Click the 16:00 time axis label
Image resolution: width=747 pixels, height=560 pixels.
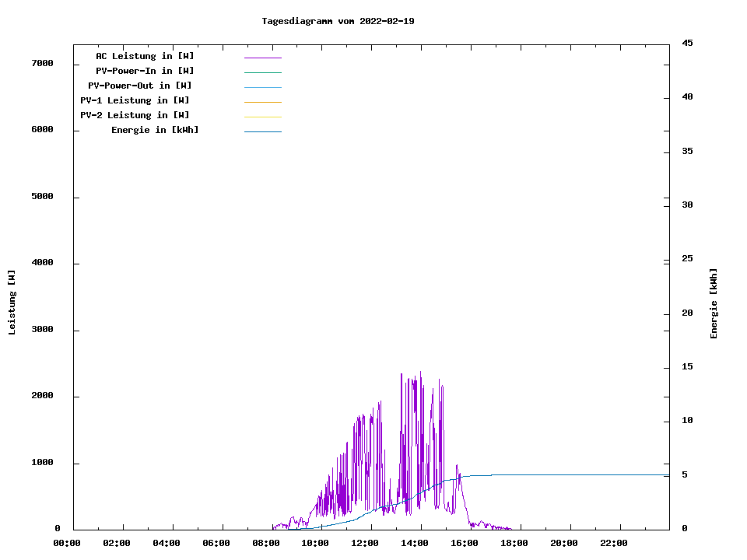pos(465,543)
